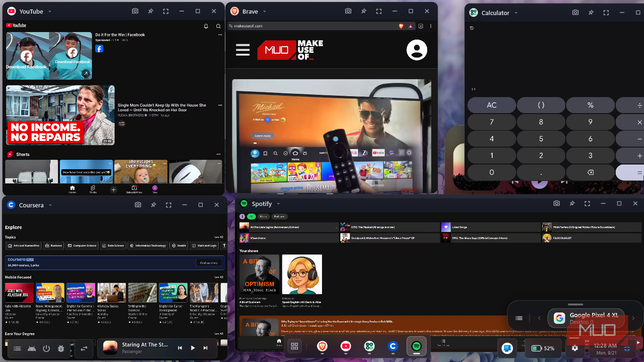Click the 5 key in Calculator
Viewport: 644px width, 362px height.
(x=541, y=139)
